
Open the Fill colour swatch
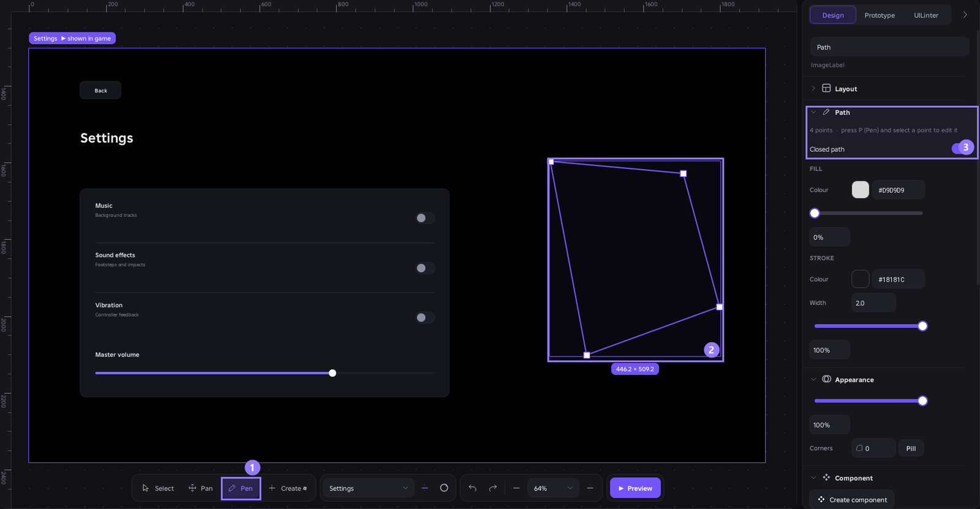(x=861, y=190)
